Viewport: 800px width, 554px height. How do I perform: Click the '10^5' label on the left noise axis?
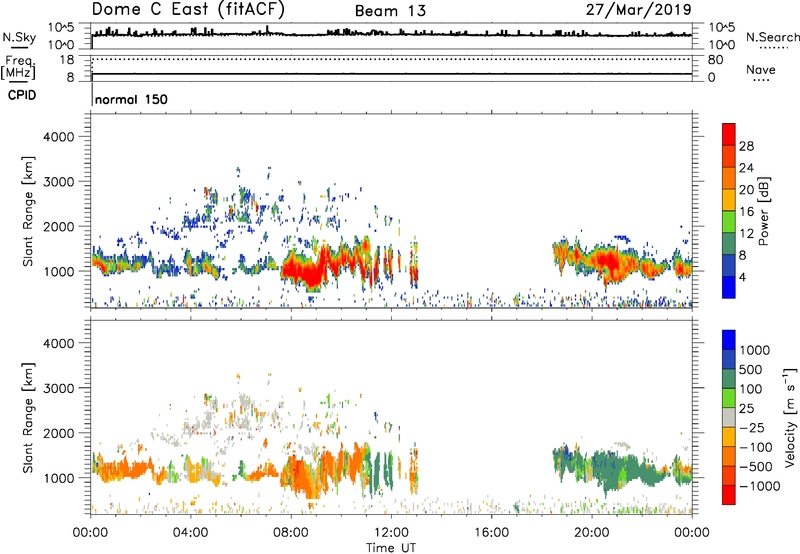61,28
